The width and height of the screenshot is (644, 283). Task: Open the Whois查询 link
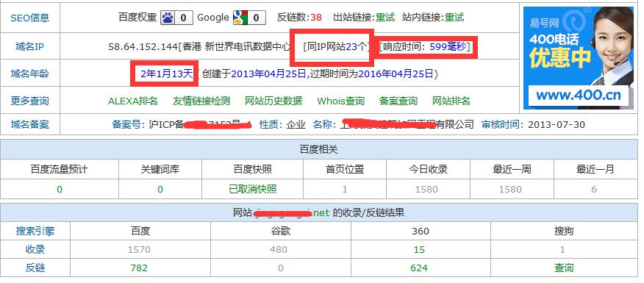coord(341,101)
